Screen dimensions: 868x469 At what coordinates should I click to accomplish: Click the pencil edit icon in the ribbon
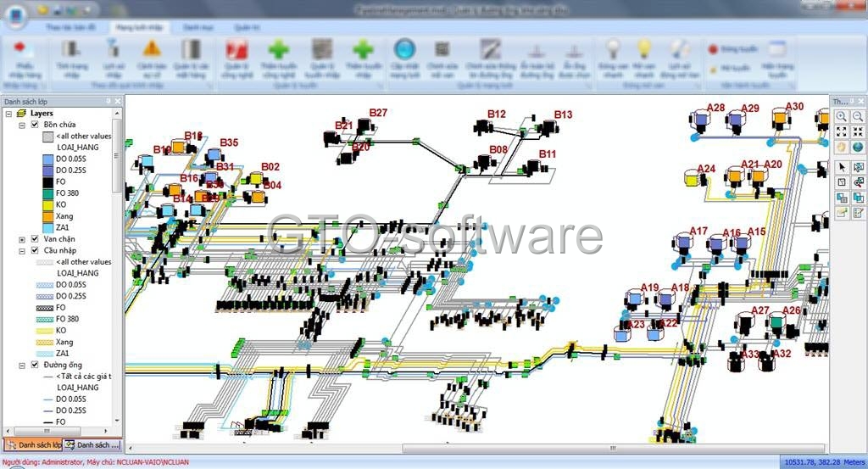coord(491,48)
